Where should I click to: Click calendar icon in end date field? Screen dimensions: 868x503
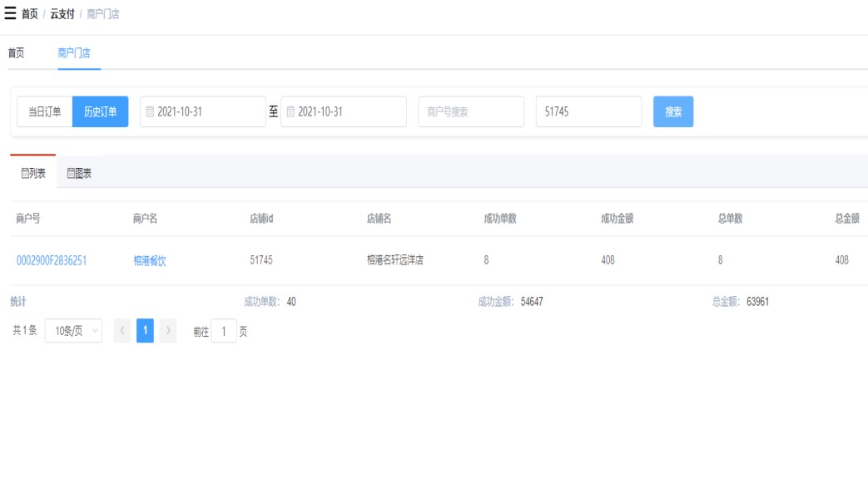(291, 112)
